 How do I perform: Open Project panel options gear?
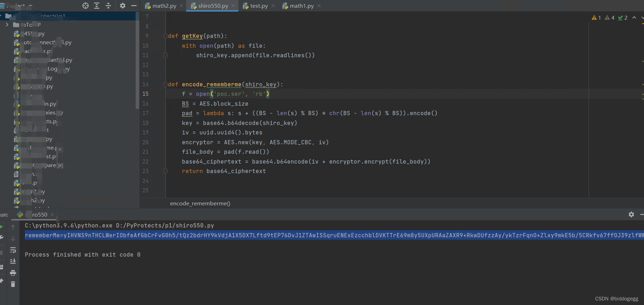(123, 6)
